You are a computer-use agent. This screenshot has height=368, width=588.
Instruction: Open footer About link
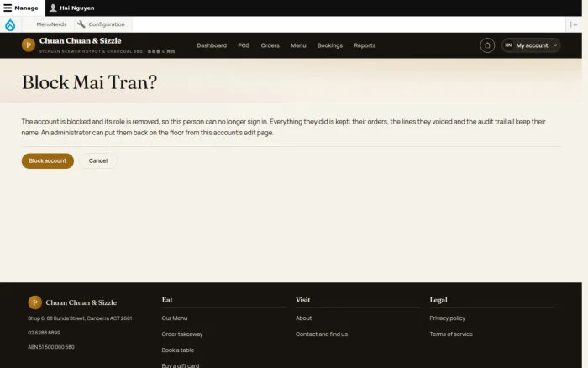point(303,318)
